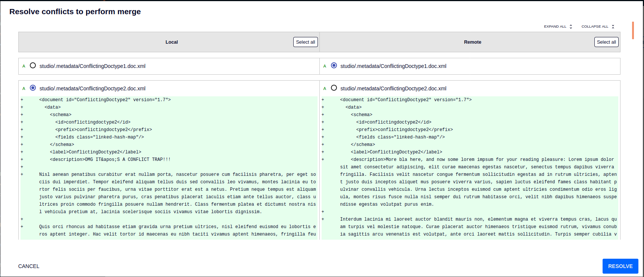Expand Remote ConflictingDoctype1.doc.xml file name

(x=393, y=66)
